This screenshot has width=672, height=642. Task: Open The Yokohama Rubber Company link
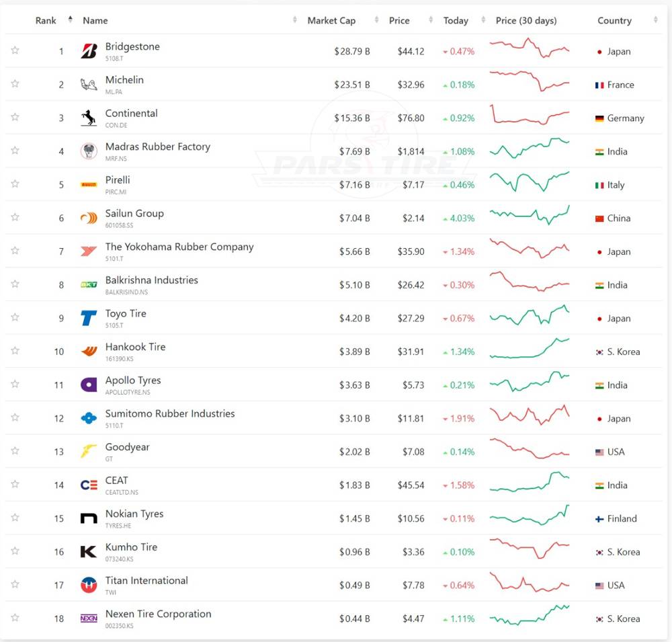click(x=179, y=247)
